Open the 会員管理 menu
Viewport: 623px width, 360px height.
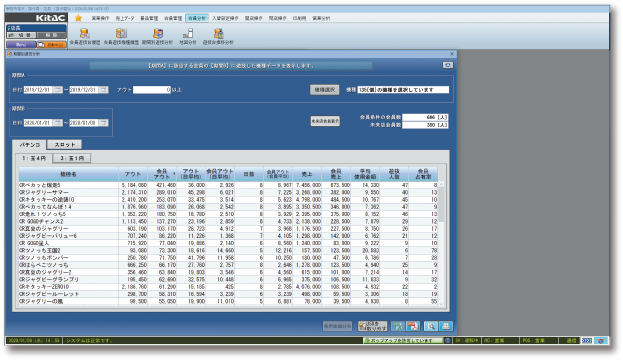173,18
